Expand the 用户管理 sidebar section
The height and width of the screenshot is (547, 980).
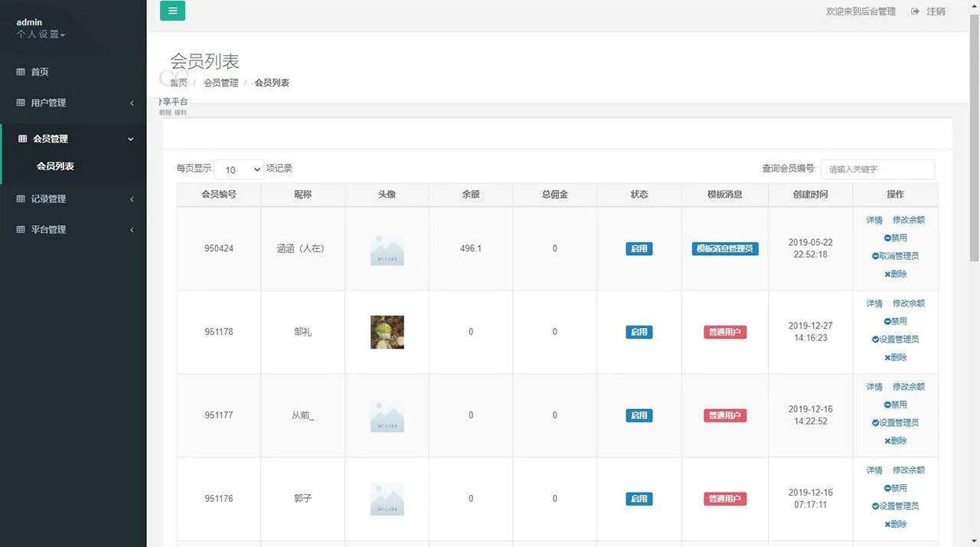(x=73, y=102)
